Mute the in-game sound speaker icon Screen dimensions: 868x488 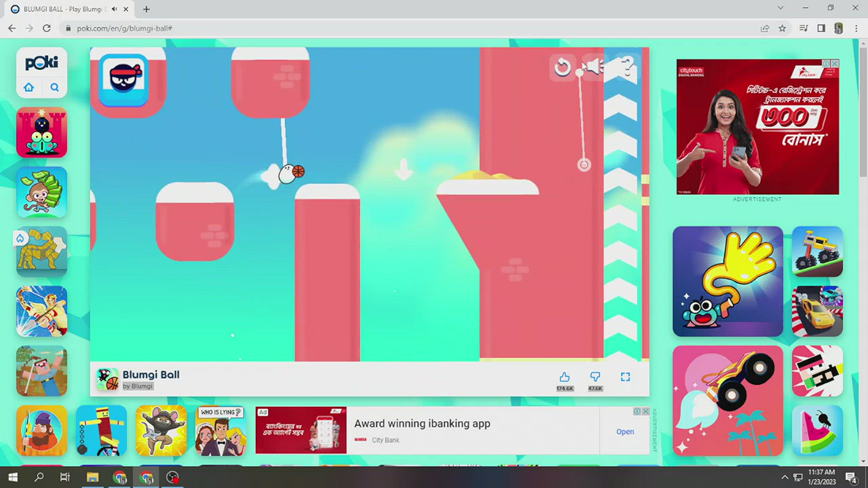[x=595, y=67]
